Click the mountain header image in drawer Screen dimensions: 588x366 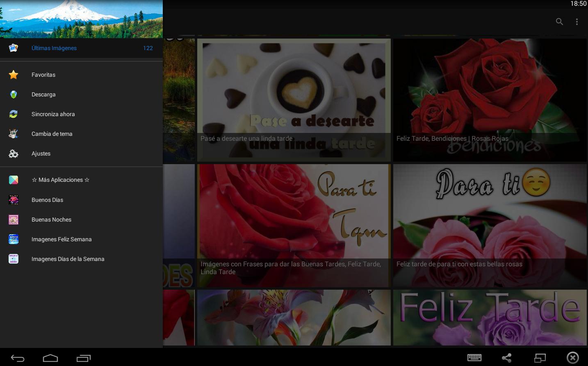click(x=81, y=19)
